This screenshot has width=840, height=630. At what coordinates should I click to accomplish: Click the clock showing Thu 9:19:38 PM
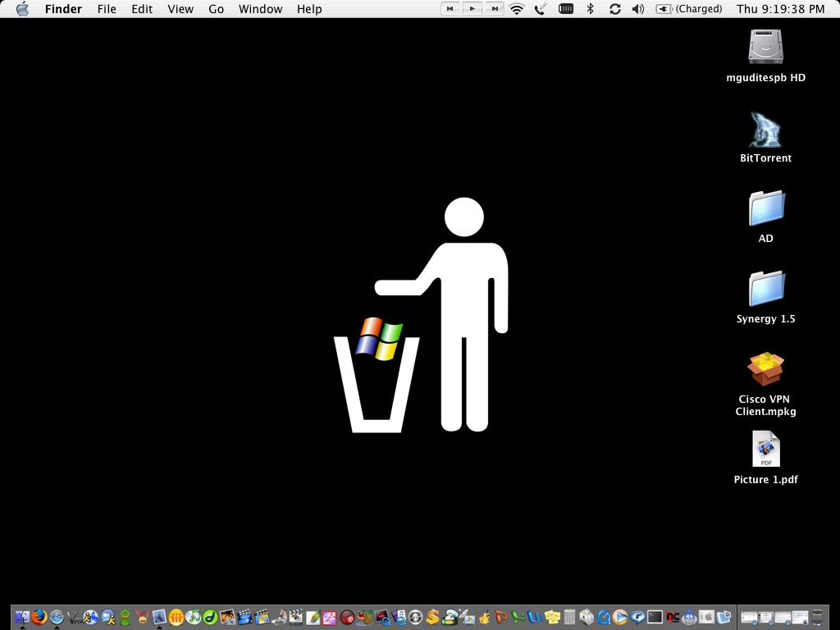point(781,8)
